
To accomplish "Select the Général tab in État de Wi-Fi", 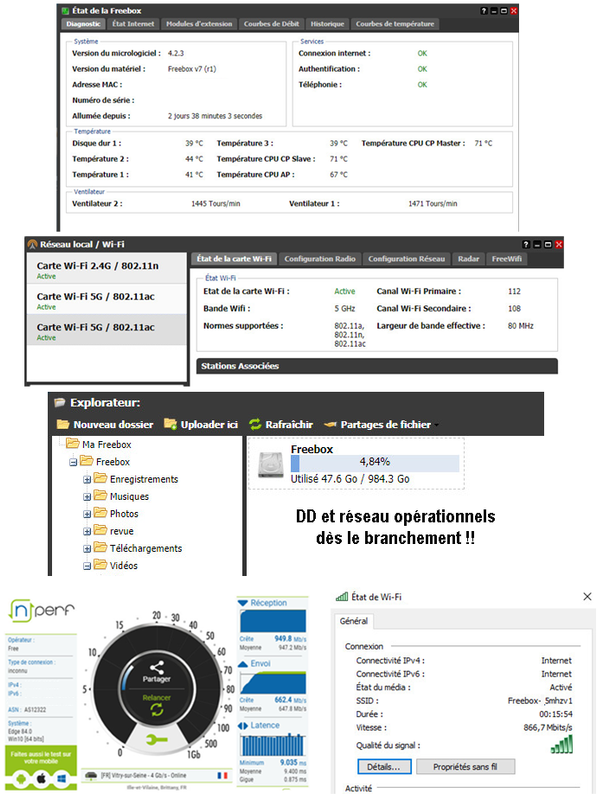I will coord(354,621).
